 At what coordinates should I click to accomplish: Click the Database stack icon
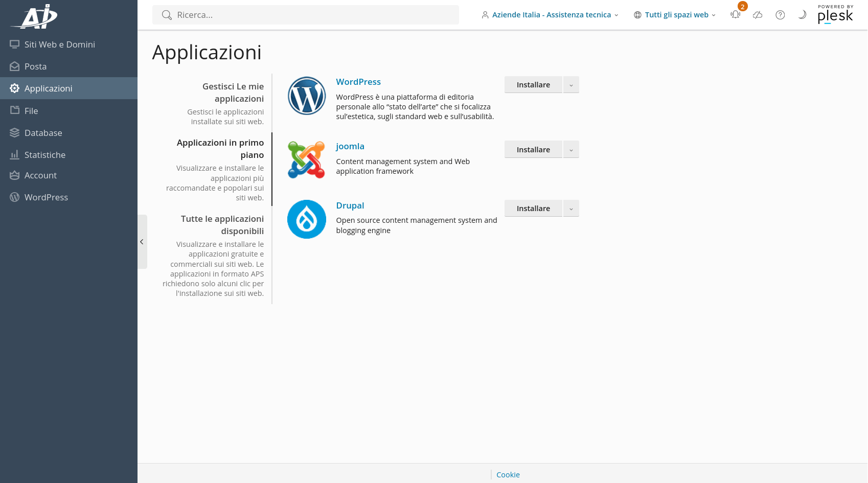(14, 133)
